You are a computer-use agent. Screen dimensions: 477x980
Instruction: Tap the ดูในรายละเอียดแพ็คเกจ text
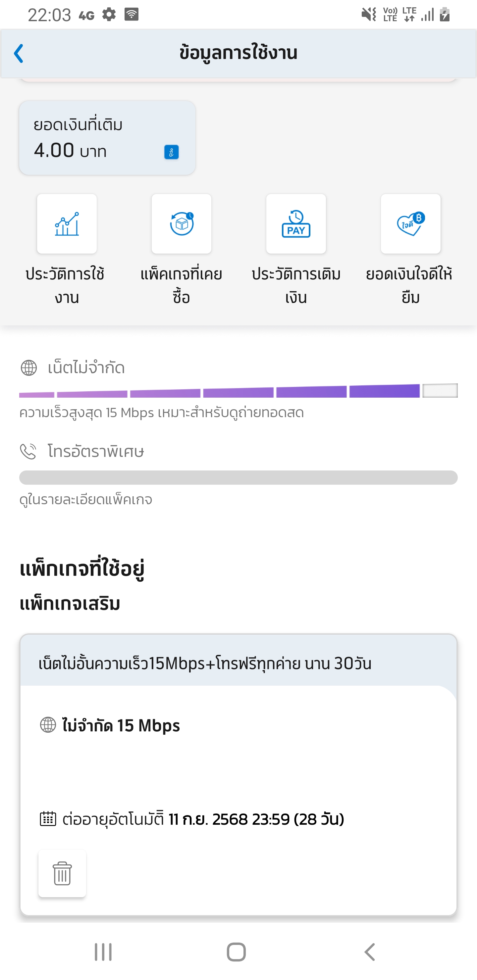click(x=86, y=500)
